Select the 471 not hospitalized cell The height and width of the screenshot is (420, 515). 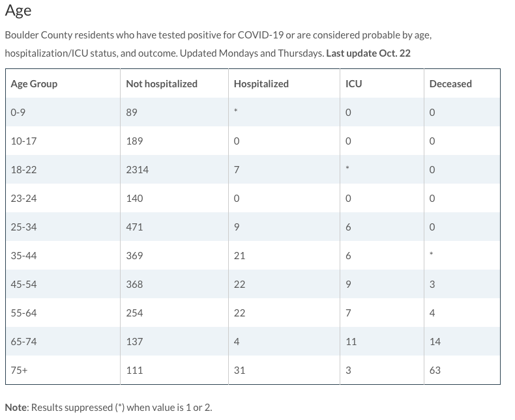tap(134, 227)
